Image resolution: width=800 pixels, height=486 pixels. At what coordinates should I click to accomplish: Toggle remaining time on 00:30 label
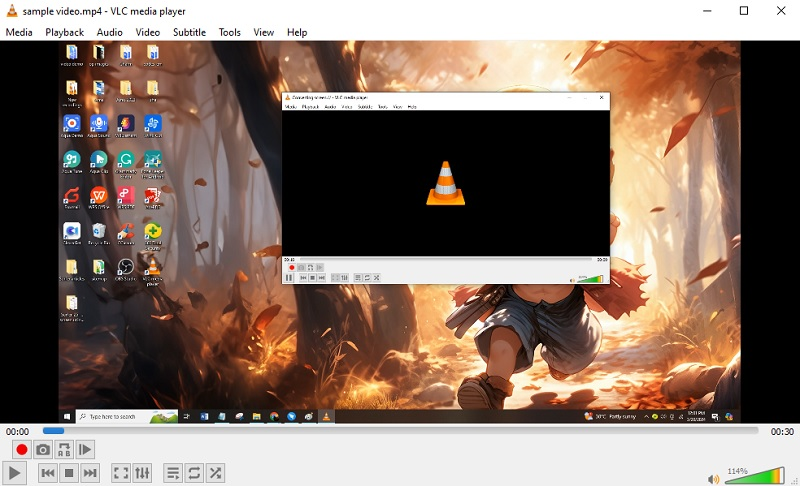coord(782,431)
